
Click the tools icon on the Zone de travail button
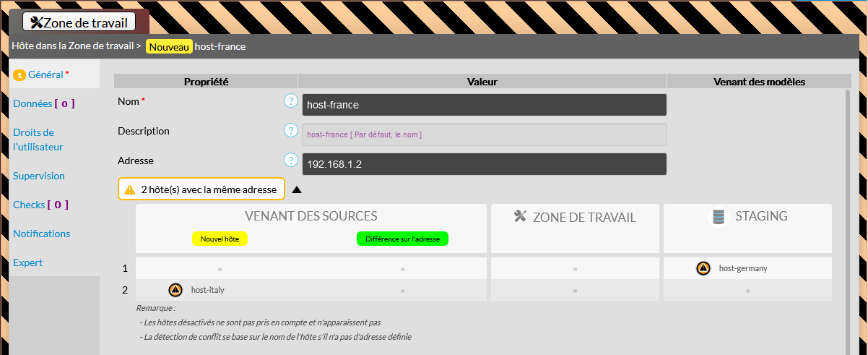(x=38, y=22)
